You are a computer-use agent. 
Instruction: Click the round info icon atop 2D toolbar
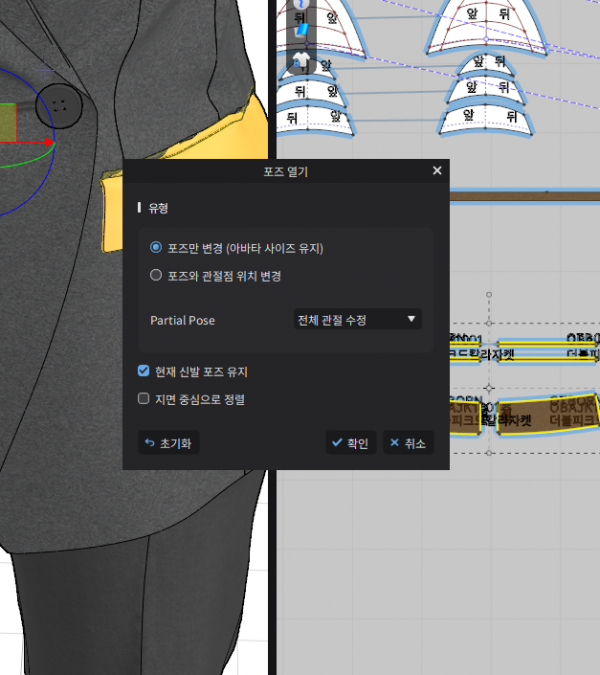(302, 5)
